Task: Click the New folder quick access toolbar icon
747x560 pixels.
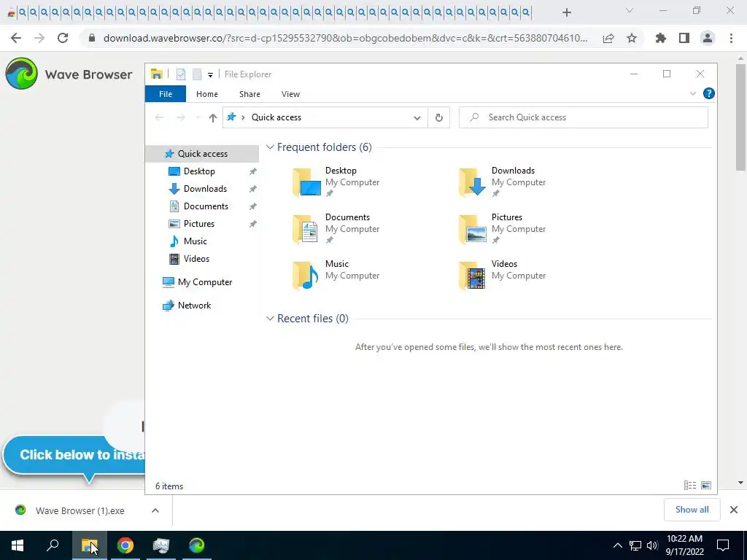Action: (197, 74)
